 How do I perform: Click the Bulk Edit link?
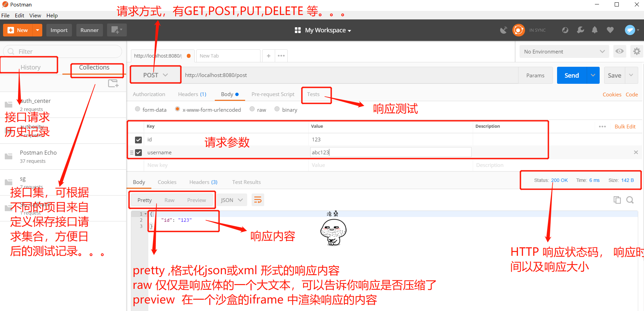click(x=625, y=126)
